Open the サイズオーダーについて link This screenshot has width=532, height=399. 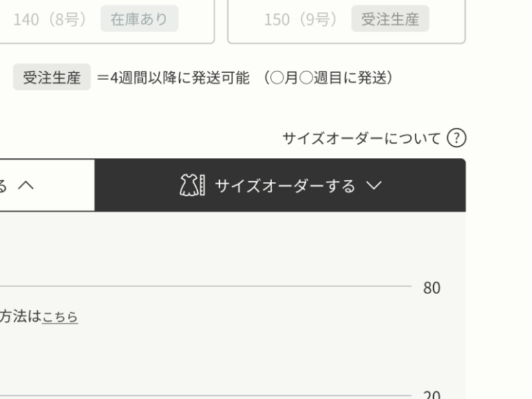(361, 138)
